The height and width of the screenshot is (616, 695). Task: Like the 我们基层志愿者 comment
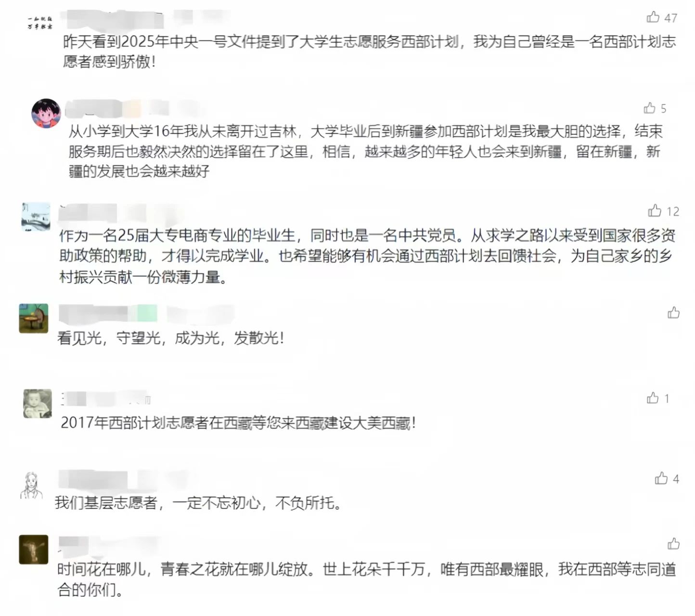661,478
